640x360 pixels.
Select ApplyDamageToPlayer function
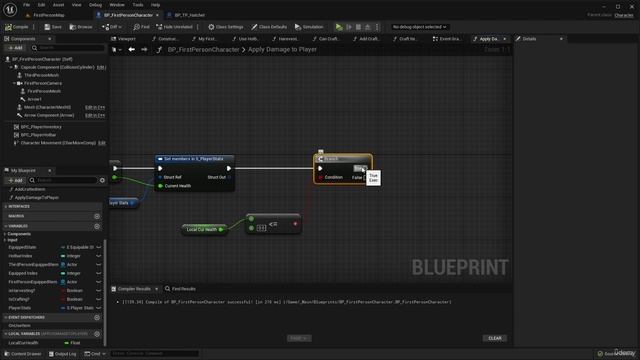pyautogui.click(x=37, y=197)
